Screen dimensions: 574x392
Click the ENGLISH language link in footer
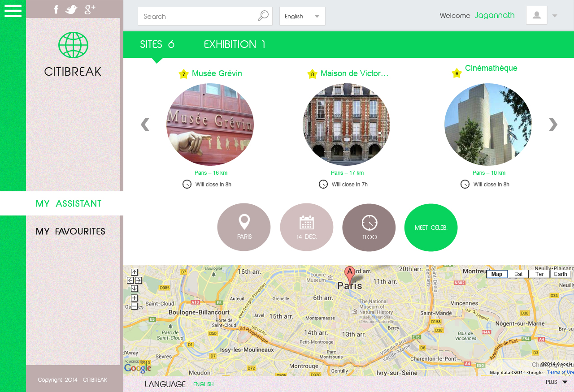point(204,384)
